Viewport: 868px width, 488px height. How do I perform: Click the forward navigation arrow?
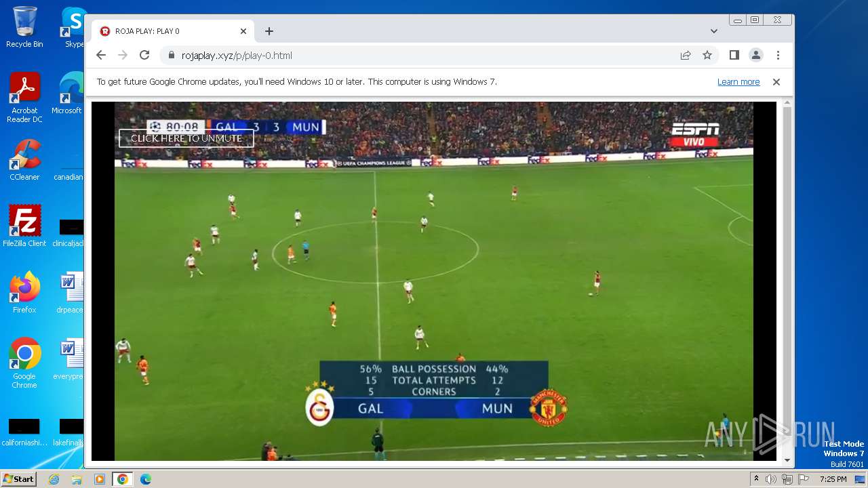coord(123,56)
